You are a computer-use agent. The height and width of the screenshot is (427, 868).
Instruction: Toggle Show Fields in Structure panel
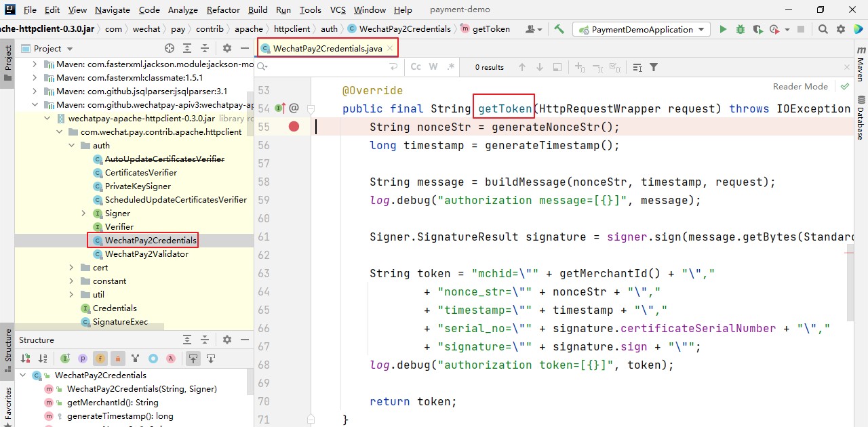point(100,359)
